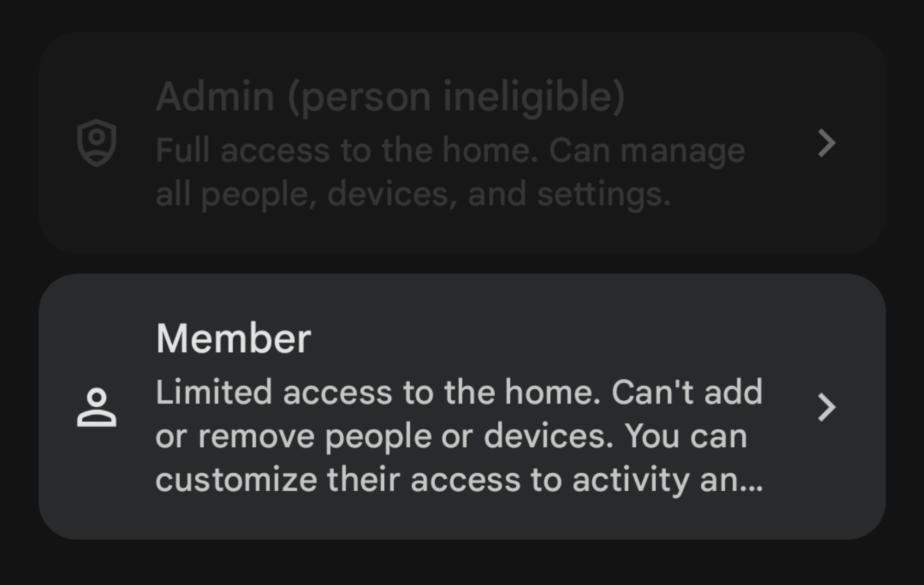The height and width of the screenshot is (585, 924).
Task: Select the Admin (person ineligible) title
Action: (390, 96)
